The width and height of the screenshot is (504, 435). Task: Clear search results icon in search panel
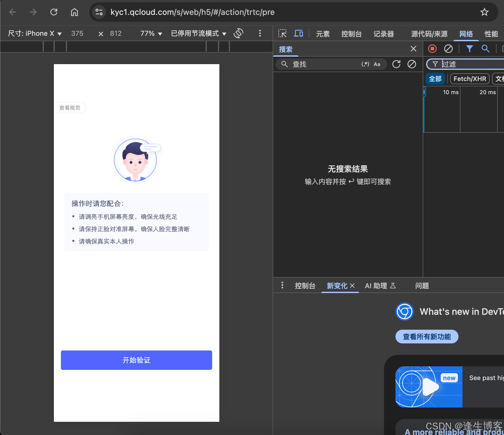click(412, 64)
